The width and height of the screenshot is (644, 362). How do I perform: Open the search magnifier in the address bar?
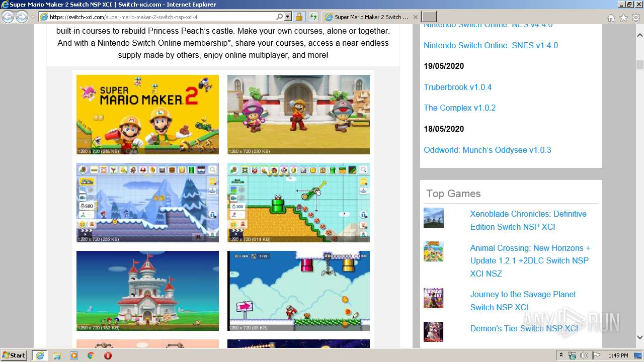280,17
